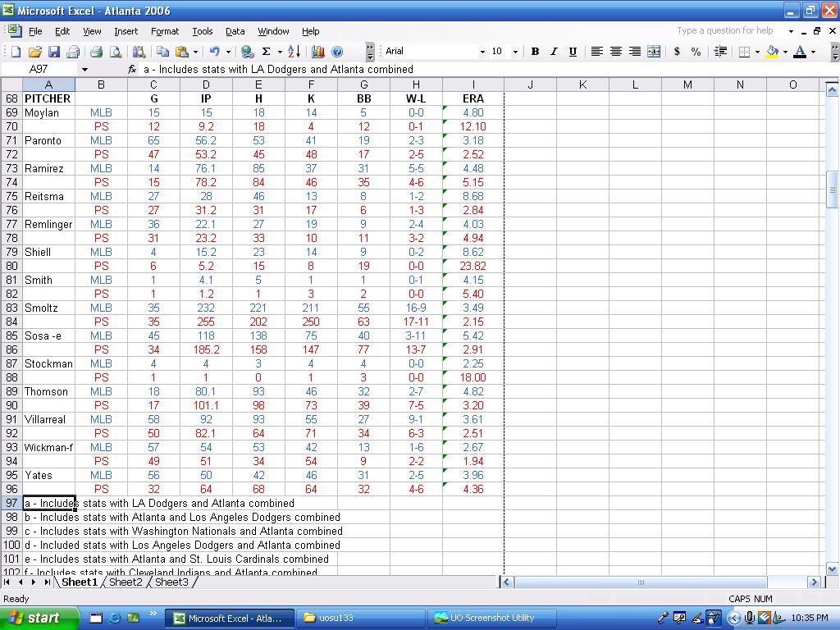Open the Arial font name dropdown

[x=482, y=52]
